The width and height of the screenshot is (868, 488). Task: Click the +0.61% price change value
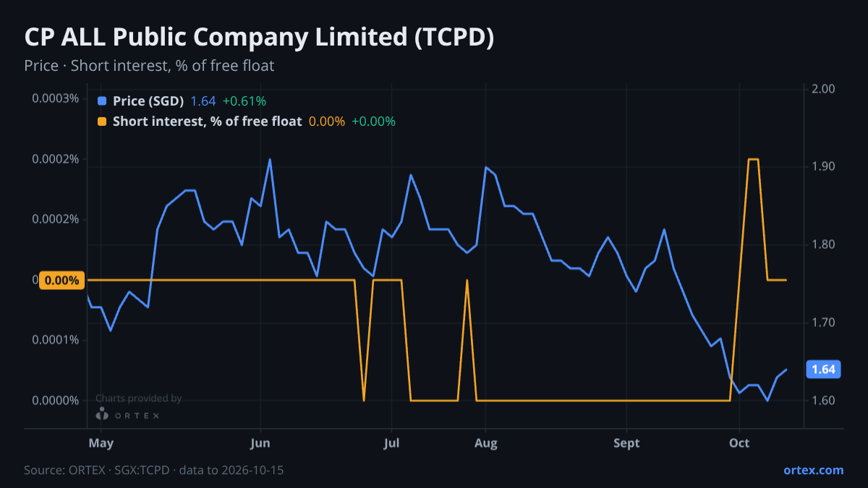(244, 101)
